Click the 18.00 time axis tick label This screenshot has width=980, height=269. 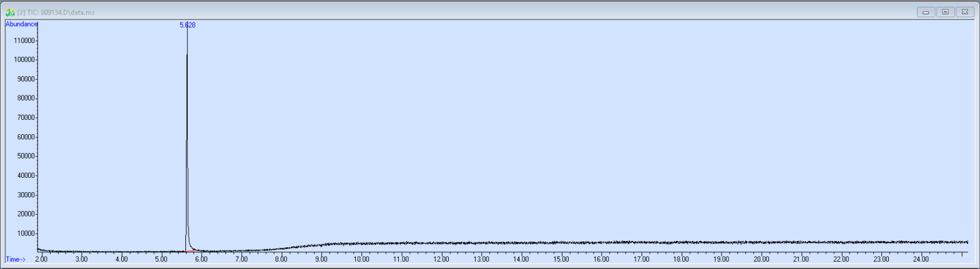681,259
